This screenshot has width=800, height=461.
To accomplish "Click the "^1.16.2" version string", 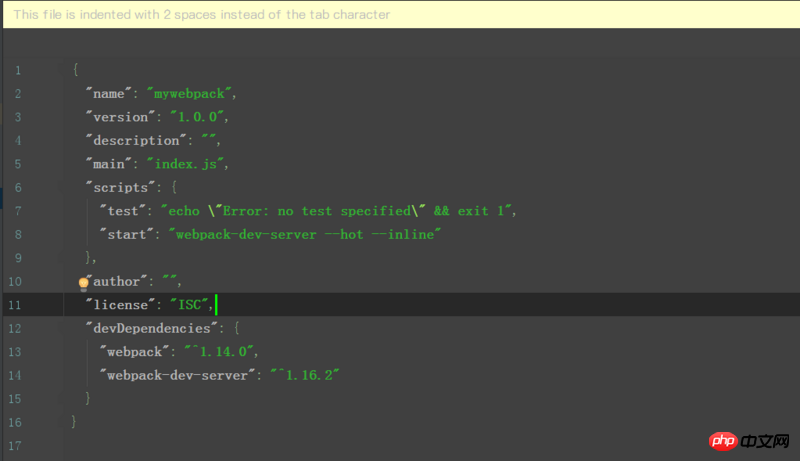I will click(x=305, y=375).
